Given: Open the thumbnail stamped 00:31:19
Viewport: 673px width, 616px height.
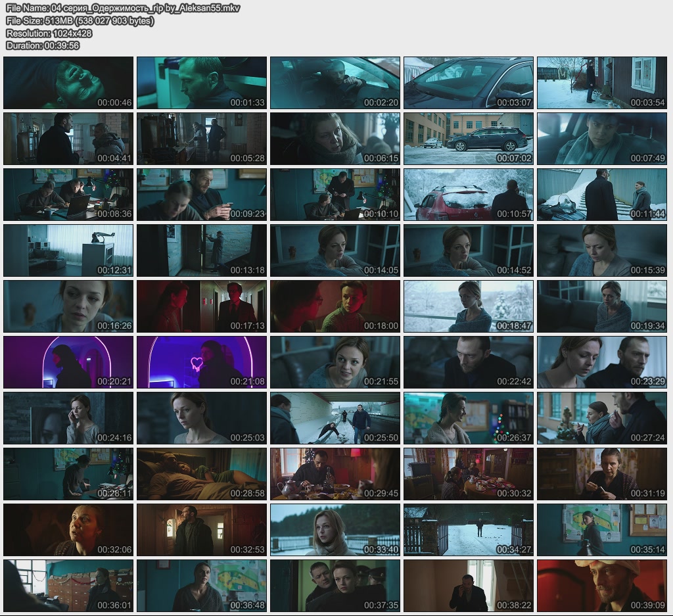Looking at the screenshot, I should point(602,474).
